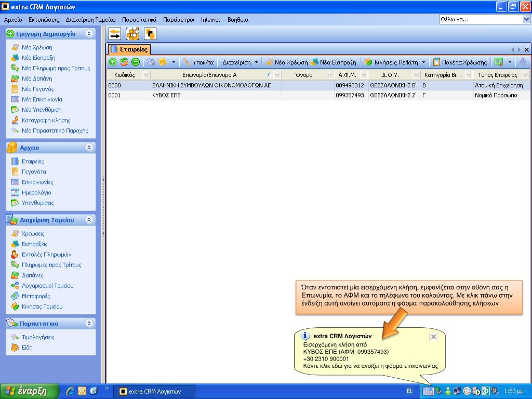Open Μεταφορές in sidebar
Image resolution: width=532 pixels, height=399 pixels.
(36, 296)
